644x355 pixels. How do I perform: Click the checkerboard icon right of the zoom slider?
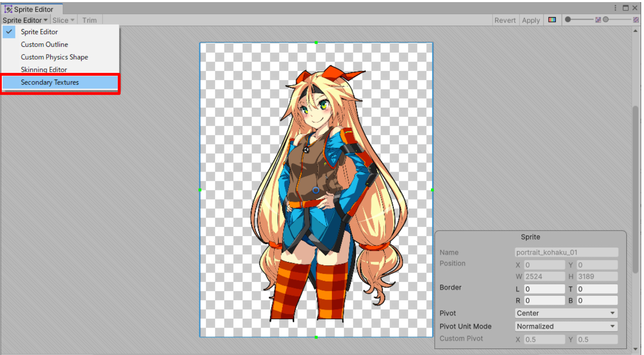(x=598, y=20)
